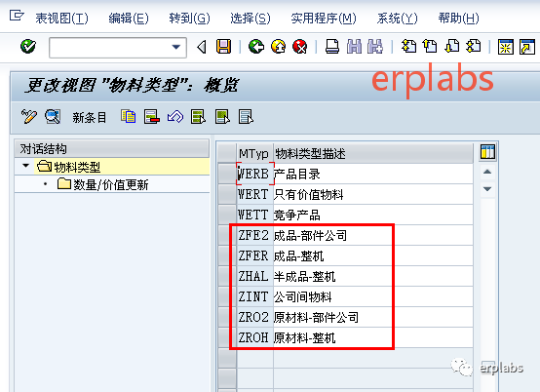Viewport: 540px width, 392px height.
Task: Click the 公司间物料 description cell
Action: pyautogui.click(x=373, y=297)
